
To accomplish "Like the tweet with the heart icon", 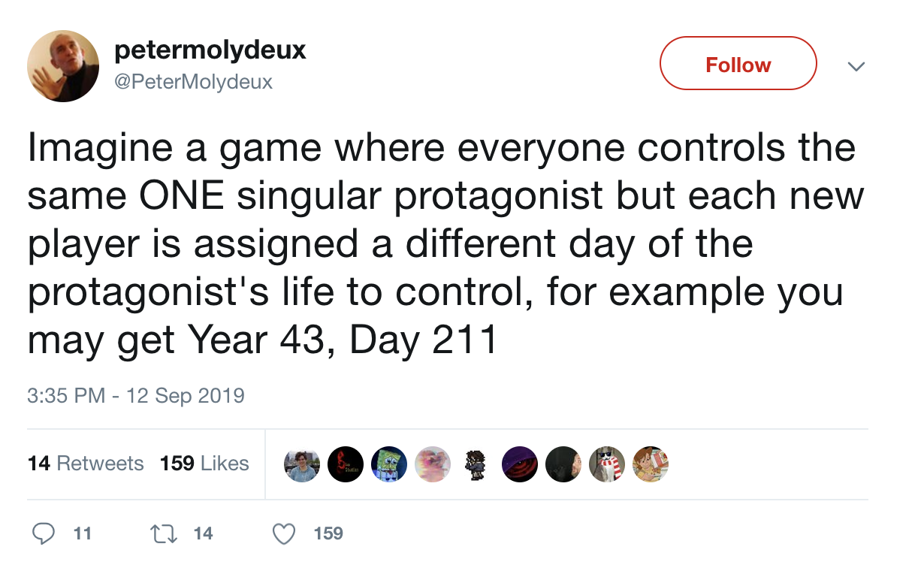I will 282,533.
